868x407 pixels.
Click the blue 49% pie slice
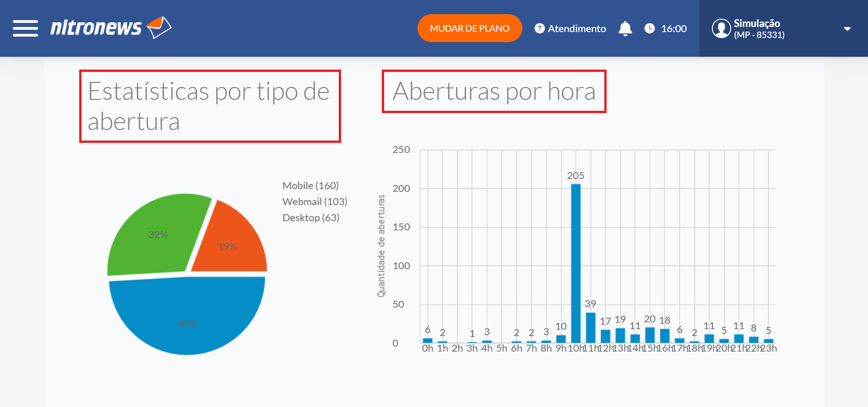[x=187, y=316]
